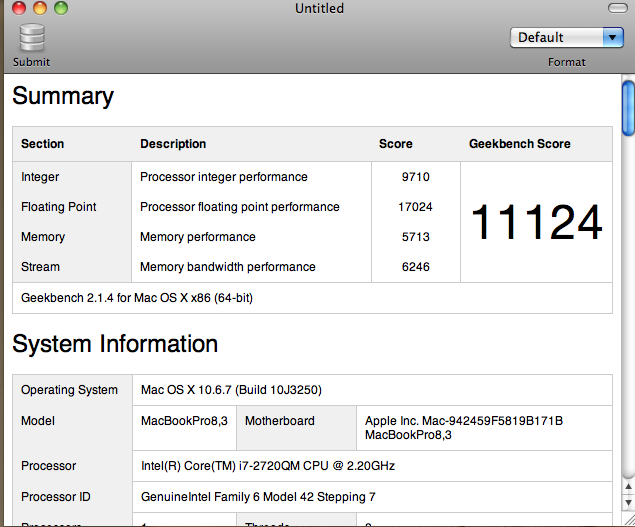Click the Integer score 9710
This screenshot has width=635, height=527.
click(416, 177)
